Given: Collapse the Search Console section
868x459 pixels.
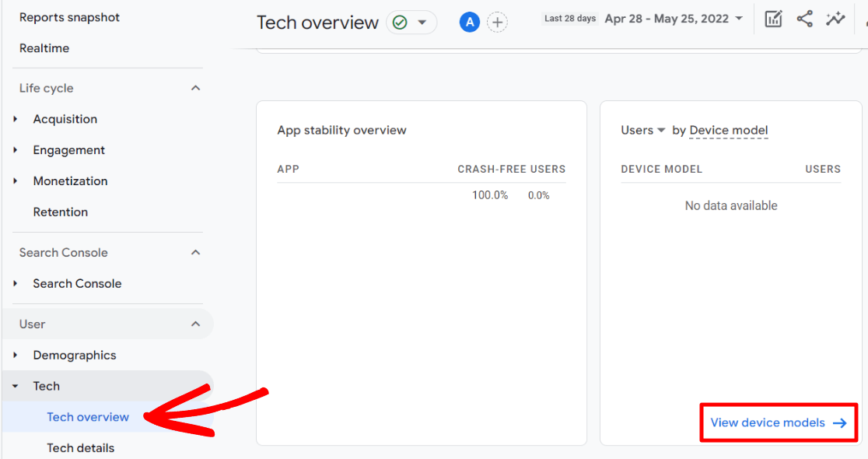Looking at the screenshot, I should coord(197,252).
